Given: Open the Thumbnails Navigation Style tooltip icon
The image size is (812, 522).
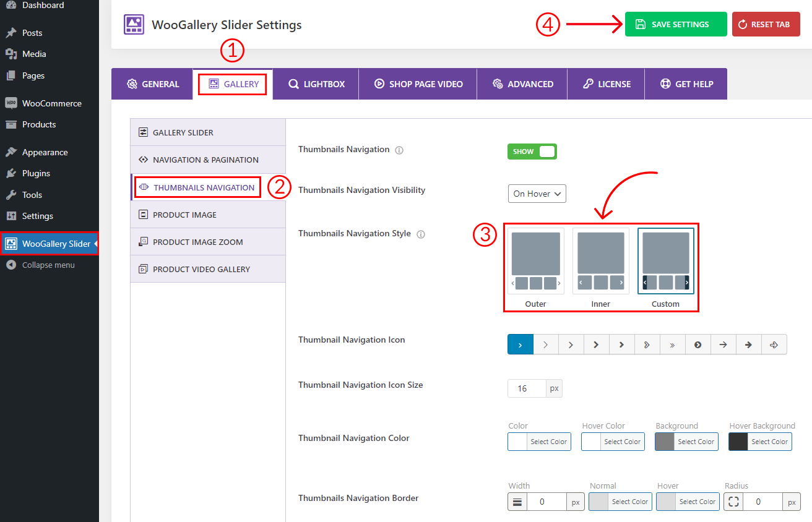Looking at the screenshot, I should tap(421, 234).
